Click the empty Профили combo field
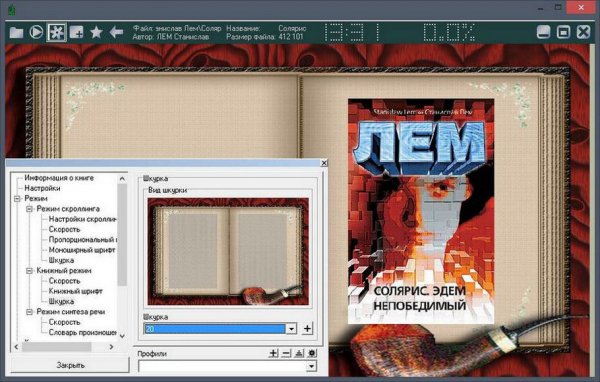The height and width of the screenshot is (382, 600). (x=222, y=366)
